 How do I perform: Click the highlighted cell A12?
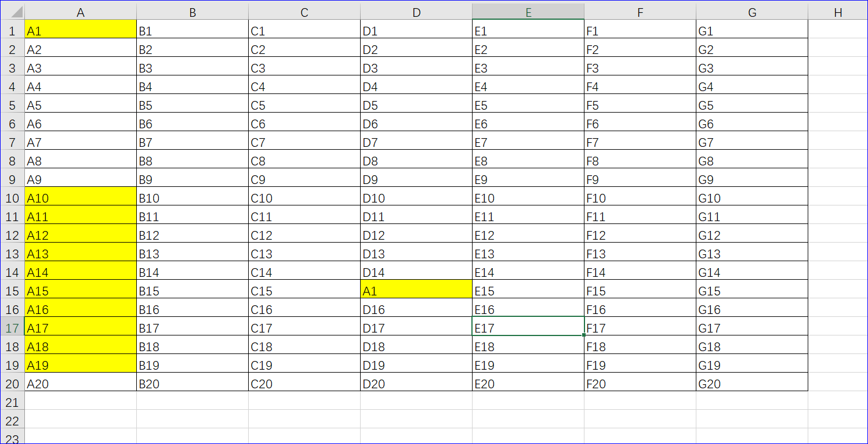coord(81,233)
